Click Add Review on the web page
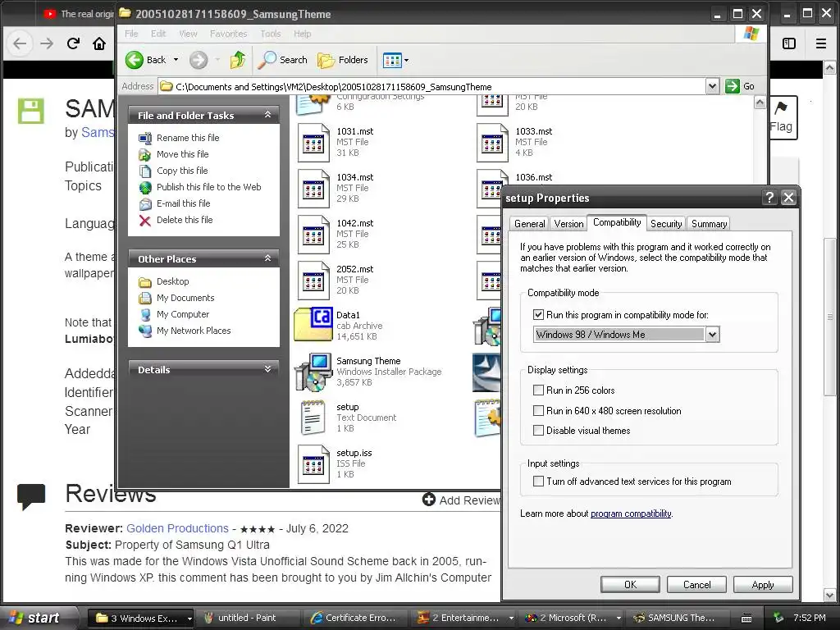The image size is (840, 630). tap(461, 500)
